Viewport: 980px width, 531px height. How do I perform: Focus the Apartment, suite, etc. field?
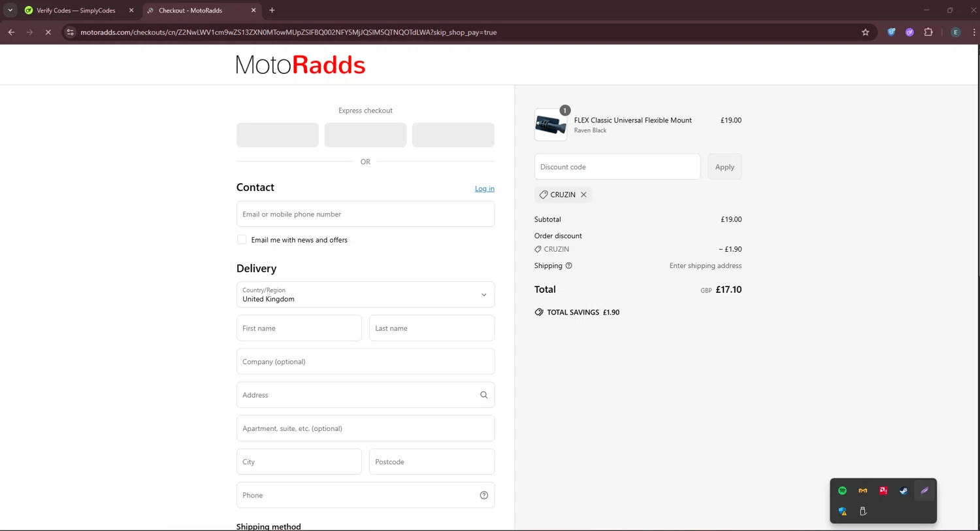pyautogui.click(x=365, y=428)
